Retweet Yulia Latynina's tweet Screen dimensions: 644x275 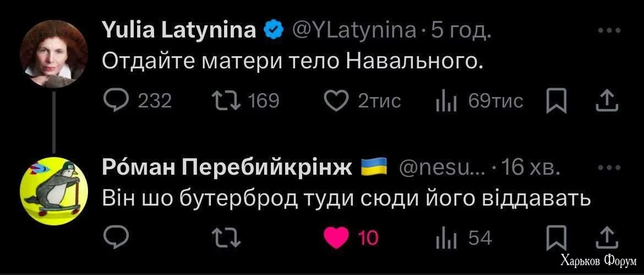(223, 101)
